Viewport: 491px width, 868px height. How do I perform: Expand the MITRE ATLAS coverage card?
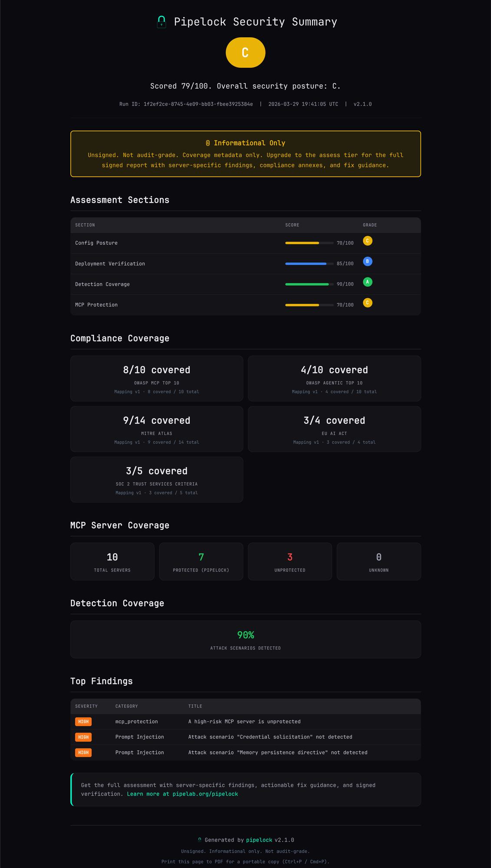point(157,429)
